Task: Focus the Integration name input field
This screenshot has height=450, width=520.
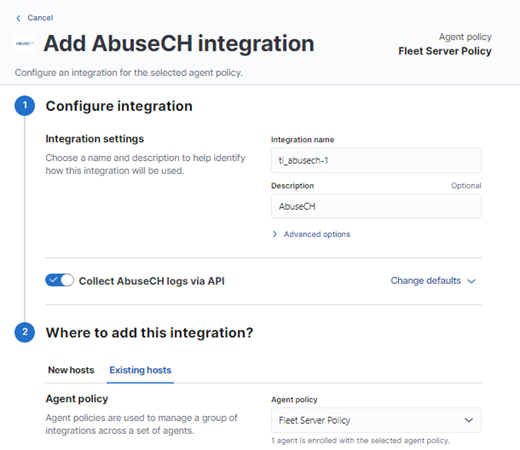Action: (x=376, y=160)
